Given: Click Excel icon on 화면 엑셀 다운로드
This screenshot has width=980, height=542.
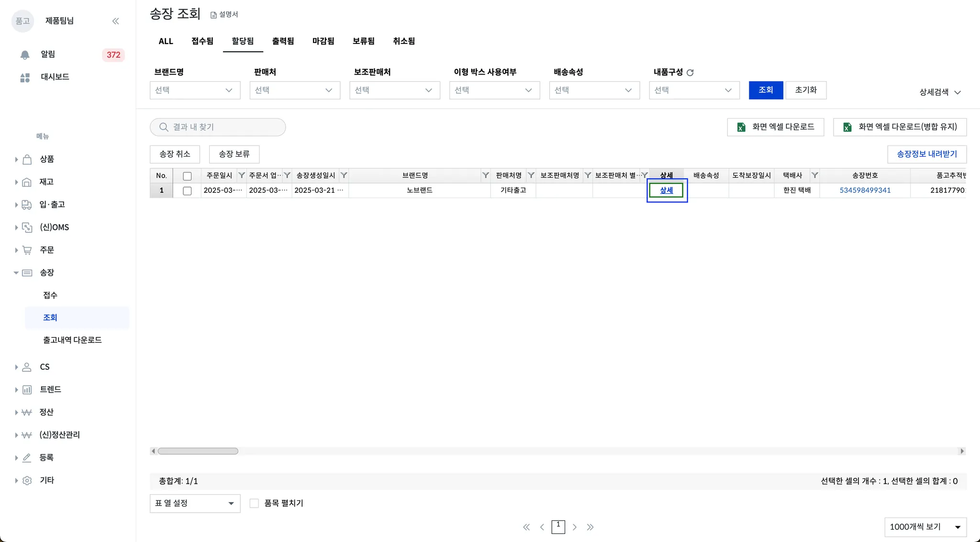Looking at the screenshot, I should [741, 127].
